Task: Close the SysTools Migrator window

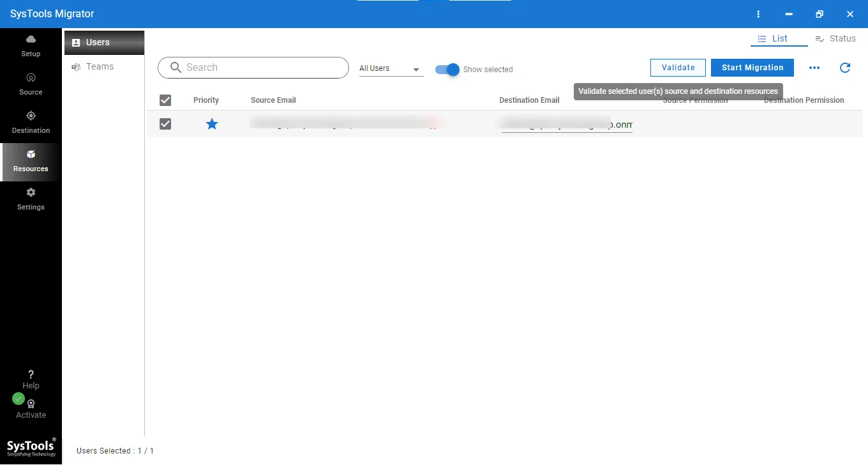Action: coord(850,14)
